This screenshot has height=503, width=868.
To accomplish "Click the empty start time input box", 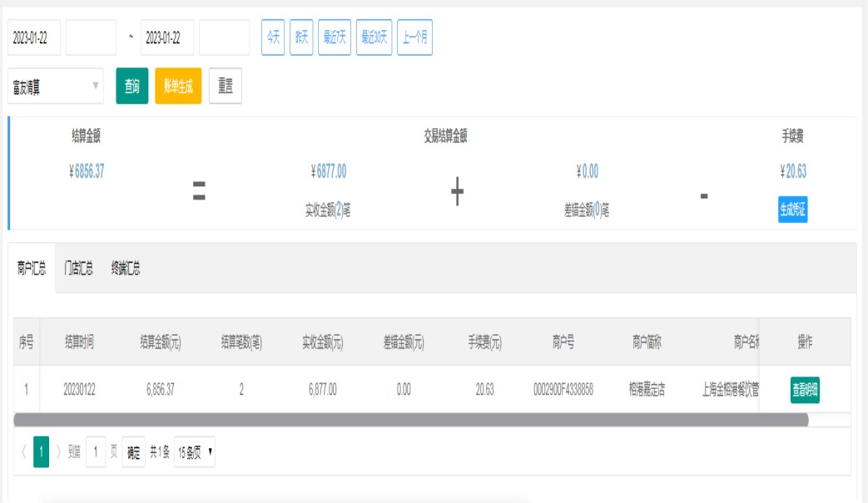I will 91,38.
